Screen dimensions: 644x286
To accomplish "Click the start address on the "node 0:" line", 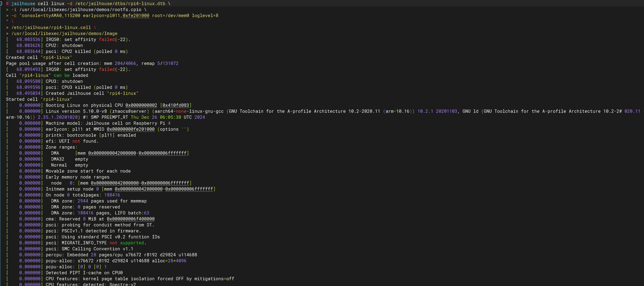I will coord(115,183).
